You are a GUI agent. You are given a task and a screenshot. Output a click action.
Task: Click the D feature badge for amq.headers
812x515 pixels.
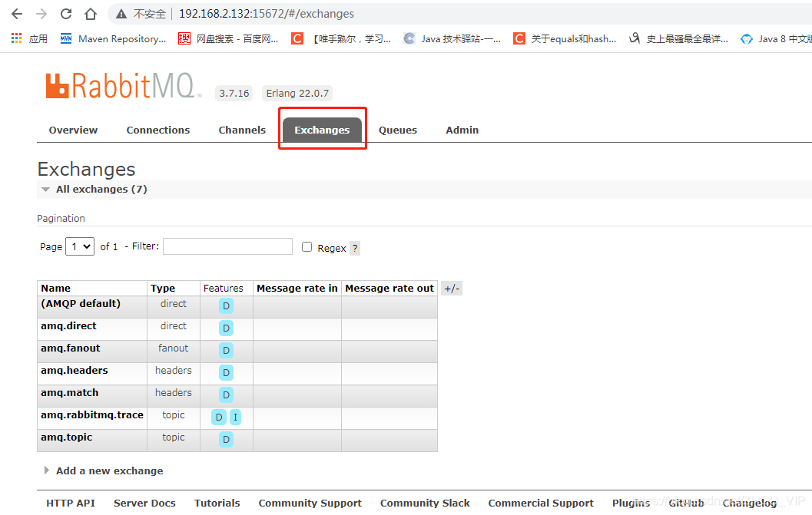point(227,373)
